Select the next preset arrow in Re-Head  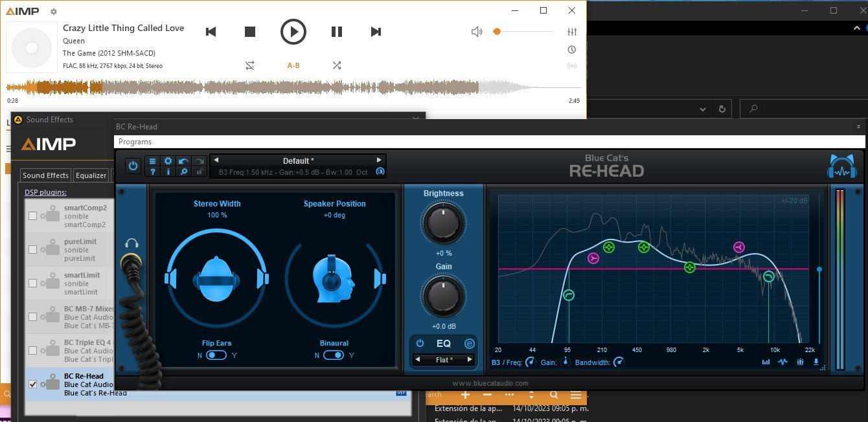click(x=380, y=161)
